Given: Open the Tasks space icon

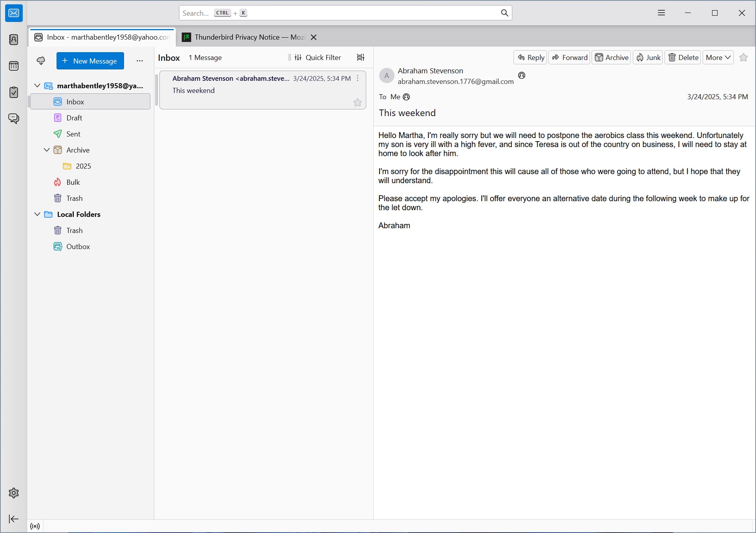Looking at the screenshot, I should tap(14, 92).
